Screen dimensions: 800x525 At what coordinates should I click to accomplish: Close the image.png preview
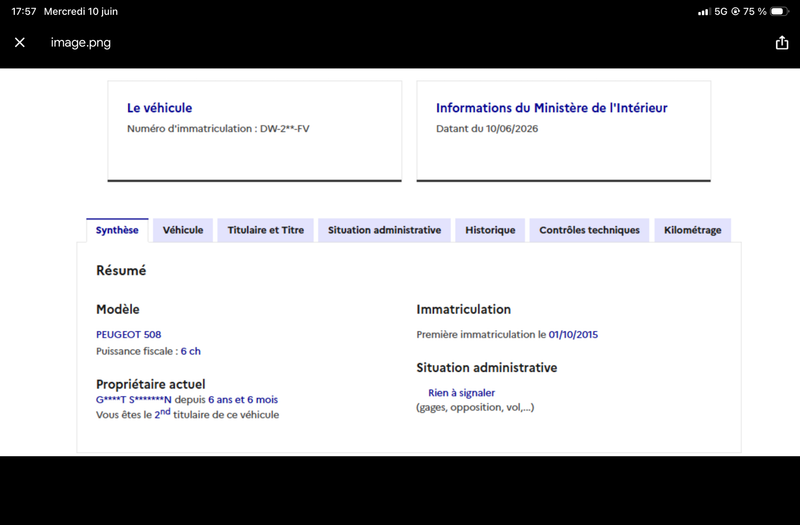point(20,42)
